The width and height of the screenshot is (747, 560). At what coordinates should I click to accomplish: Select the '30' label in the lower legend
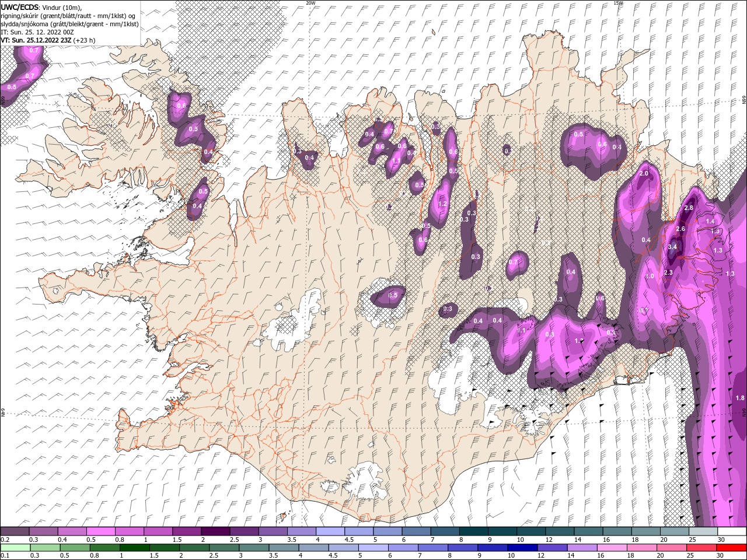click(x=720, y=555)
